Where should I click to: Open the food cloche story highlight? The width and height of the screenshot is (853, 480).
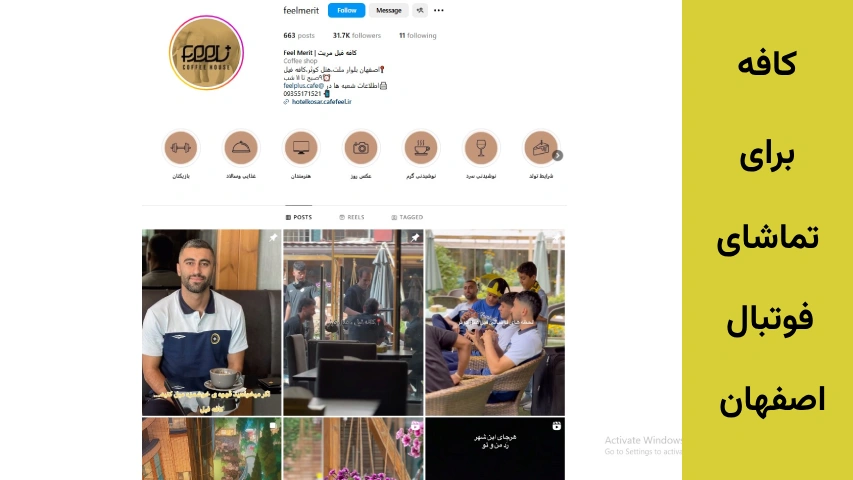coord(241,147)
